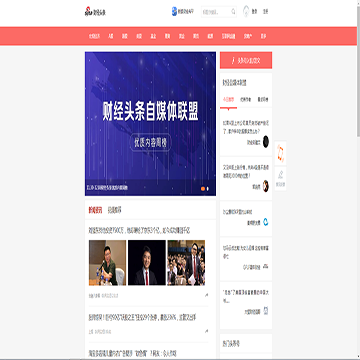Click the magnifier search icon

[233, 12]
